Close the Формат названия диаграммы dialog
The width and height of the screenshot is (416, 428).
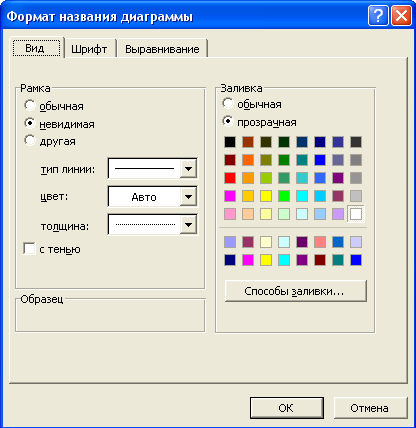401,15
